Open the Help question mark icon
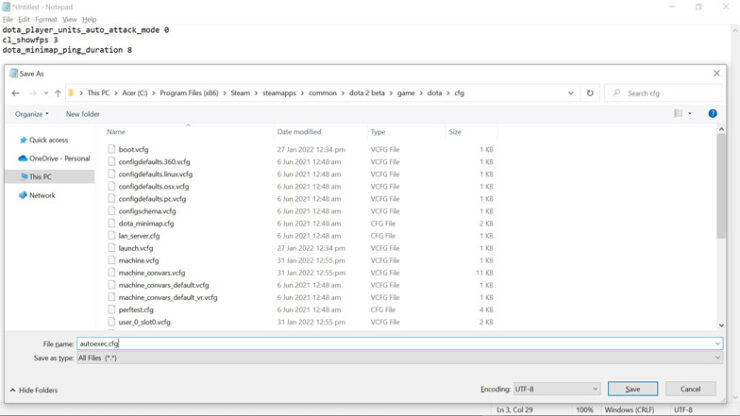740x416 pixels. coord(712,114)
